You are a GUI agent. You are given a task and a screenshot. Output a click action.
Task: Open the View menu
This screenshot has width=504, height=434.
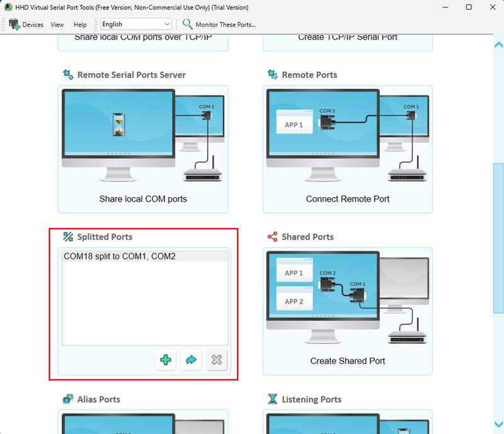(57, 25)
